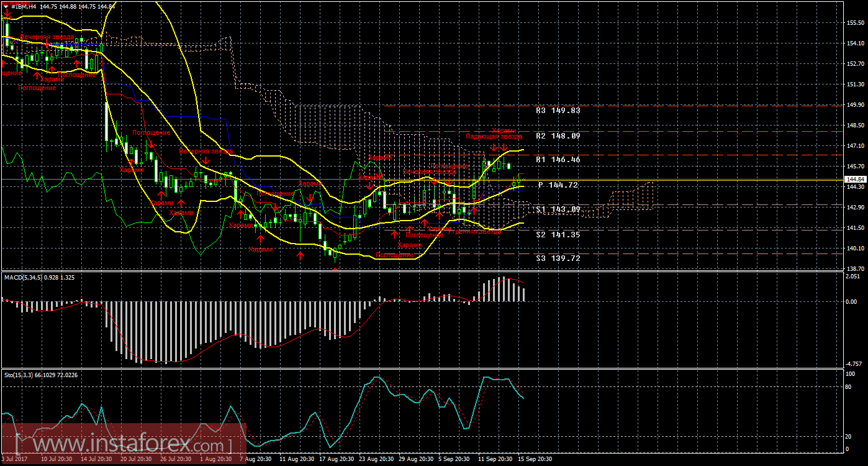The height and width of the screenshot is (466, 868).
Task: Click the 'Падающая звезда' pattern label
Action: coord(494,136)
